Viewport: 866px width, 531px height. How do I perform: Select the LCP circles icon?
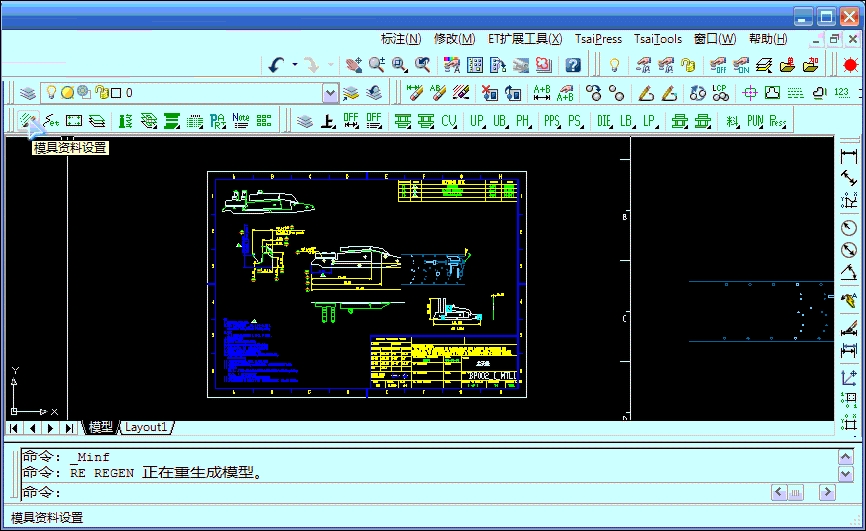pyautogui.click(x=720, y=93)
